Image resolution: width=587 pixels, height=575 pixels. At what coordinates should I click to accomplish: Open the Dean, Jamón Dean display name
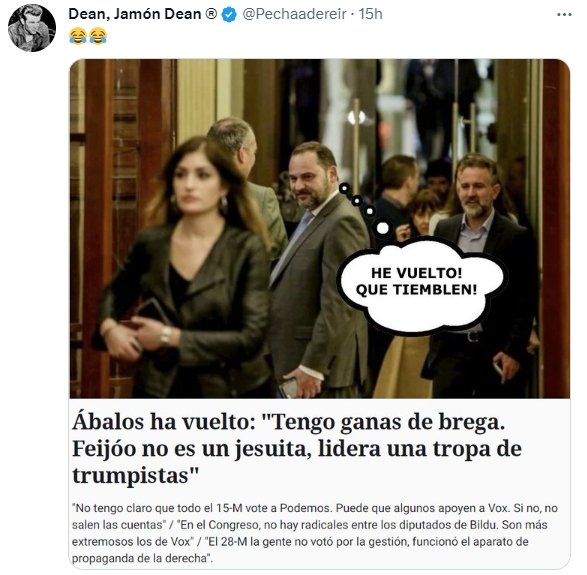135,14
